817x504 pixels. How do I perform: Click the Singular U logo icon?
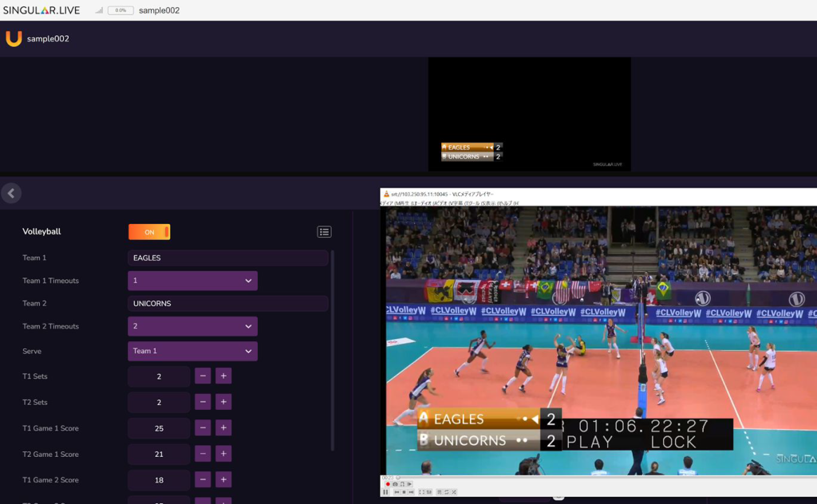point(14,38)
